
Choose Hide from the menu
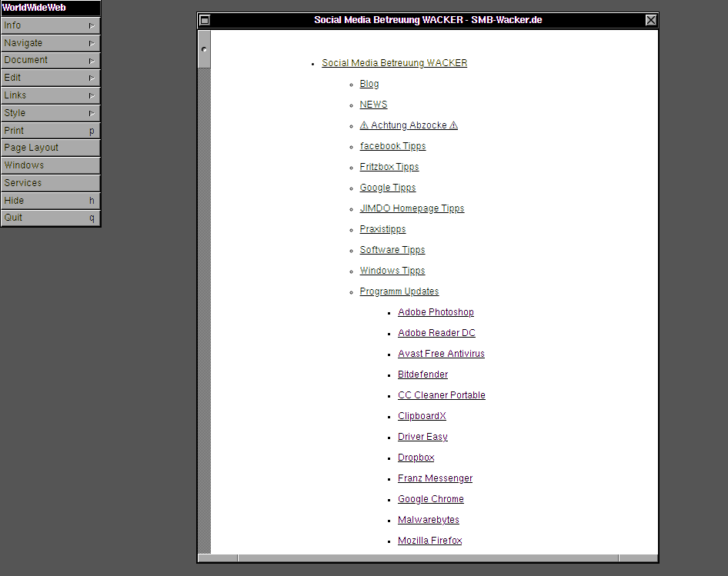tap(50, 201)
